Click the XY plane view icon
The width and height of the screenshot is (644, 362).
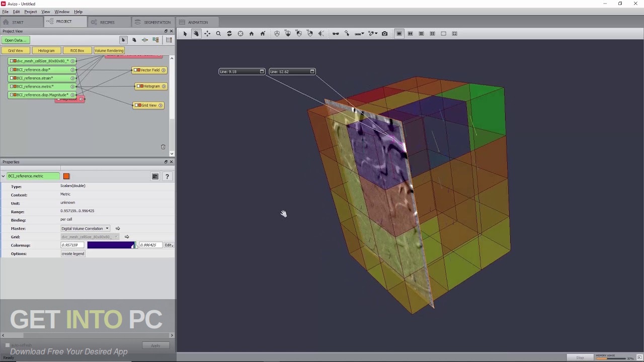[x=288, y=34]
